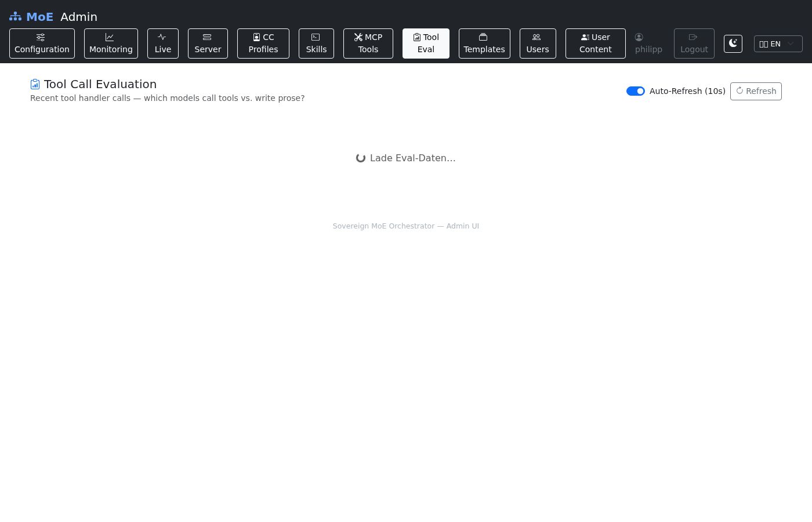This screenshot has height=522, width=812.
Task: Click the MoE network logo icon
Action: pos(15,17)
